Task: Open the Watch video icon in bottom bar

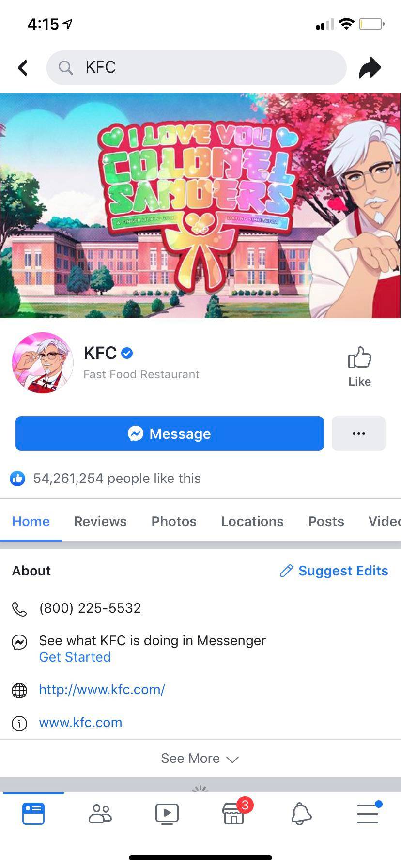Action: (167, 813)
